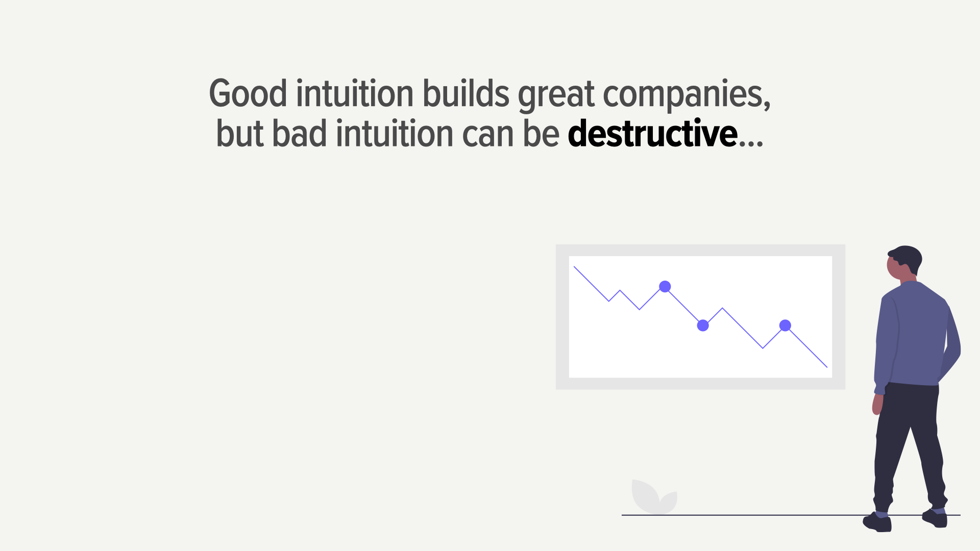The image size is (980, 551).
Task: Click the middle purple dot on the chart
Action: point(703,325)
